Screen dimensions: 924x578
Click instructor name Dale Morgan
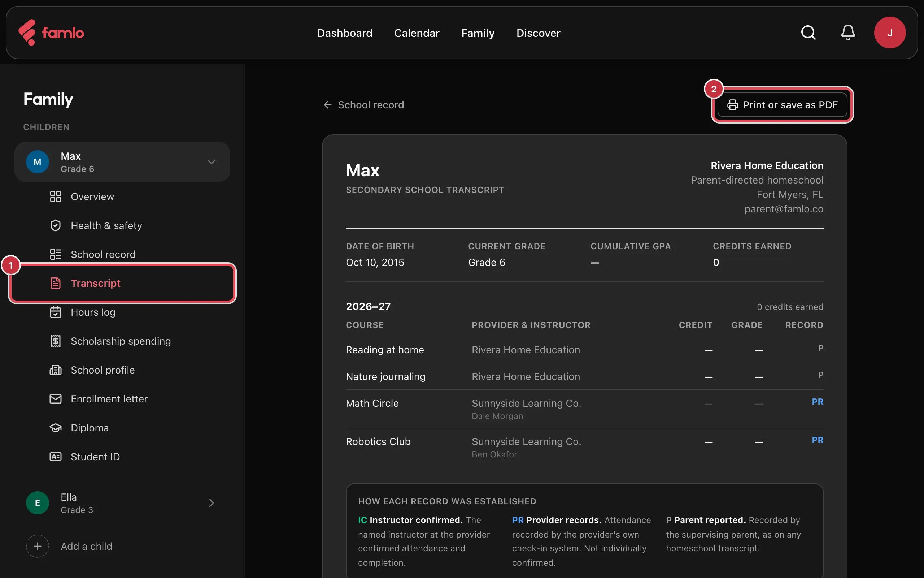pos(497,416)
